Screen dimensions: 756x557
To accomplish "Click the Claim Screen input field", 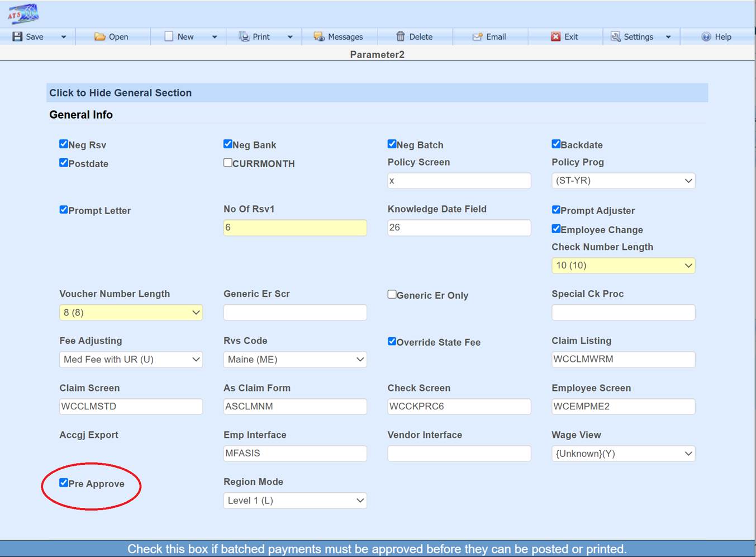I will [131, 407].
